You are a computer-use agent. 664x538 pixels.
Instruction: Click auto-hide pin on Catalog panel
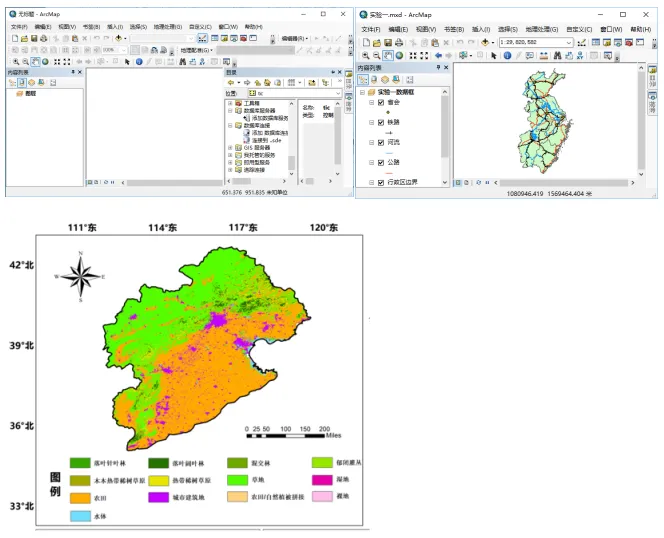[x=333, y=72]
